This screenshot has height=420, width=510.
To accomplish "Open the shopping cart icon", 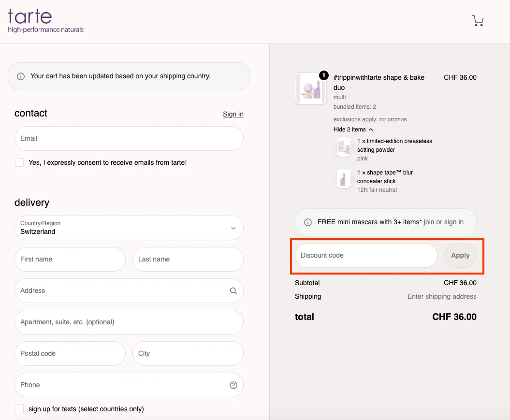I will click(478, 20).
